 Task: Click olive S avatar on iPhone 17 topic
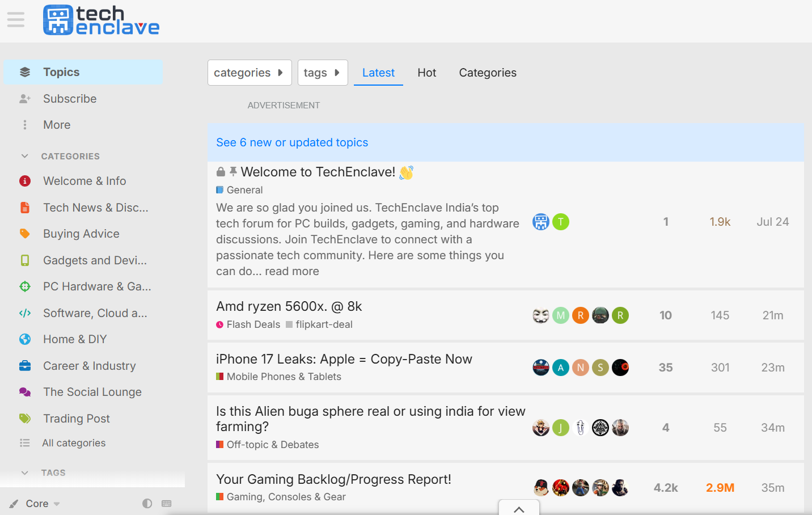(600, 368)
